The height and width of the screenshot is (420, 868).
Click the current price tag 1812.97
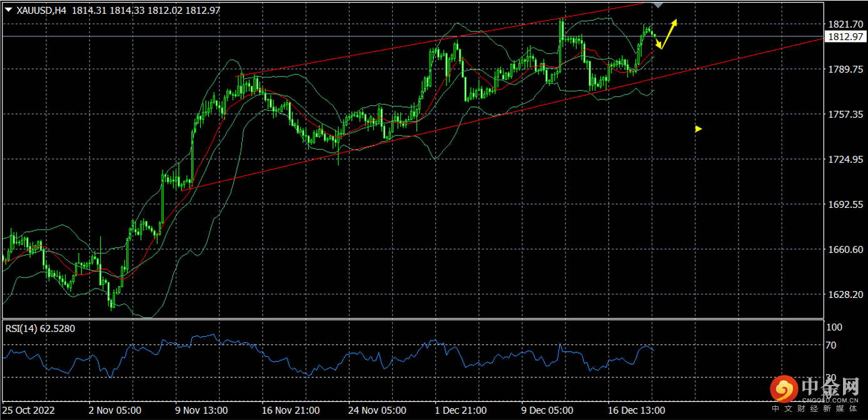click(x=845, y=37)
